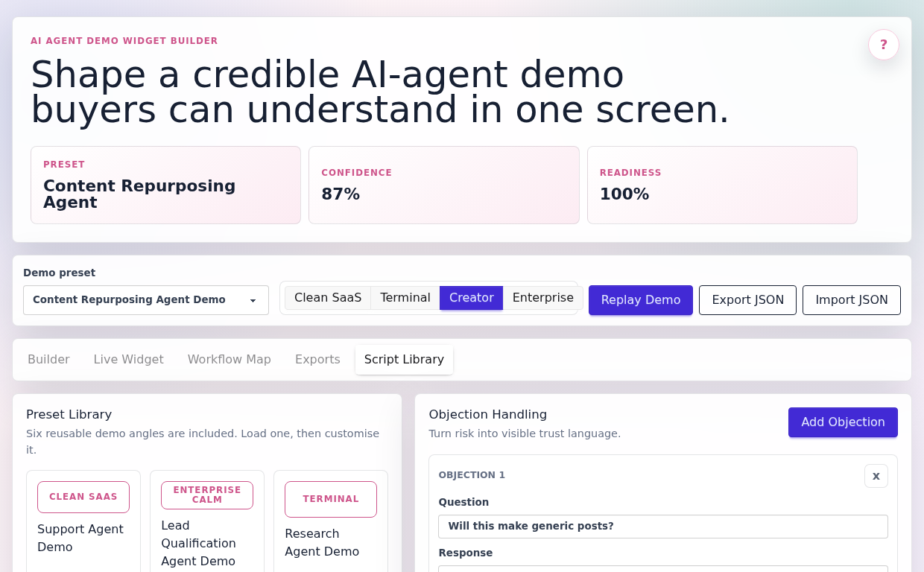The width and height of the screenshot is (924, 572).
Task: Focus the Objection 1 Question input field
Action: pos(663,527)
